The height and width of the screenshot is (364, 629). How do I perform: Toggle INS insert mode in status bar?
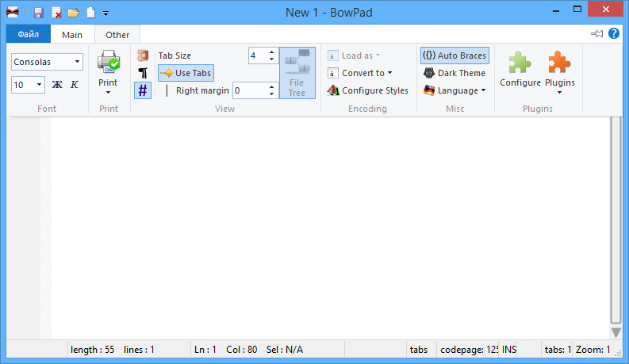pos(509,350)
